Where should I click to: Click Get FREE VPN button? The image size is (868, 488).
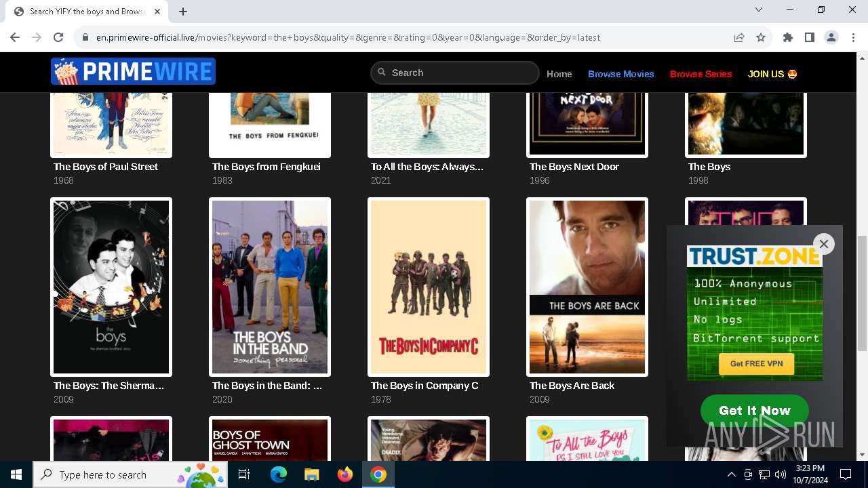coord(757,364)
